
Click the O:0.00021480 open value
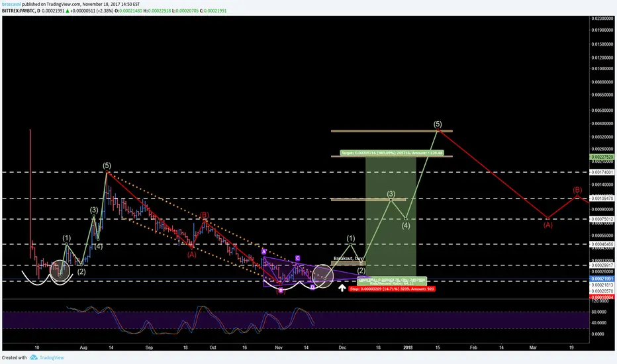[x=128, y=11]
